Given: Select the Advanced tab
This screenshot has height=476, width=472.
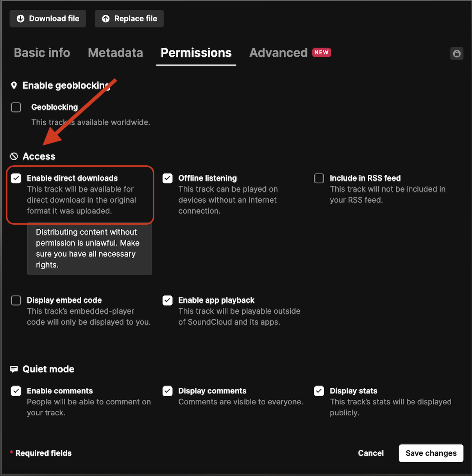Looking at the screenshot, I should tap(278, 53).
